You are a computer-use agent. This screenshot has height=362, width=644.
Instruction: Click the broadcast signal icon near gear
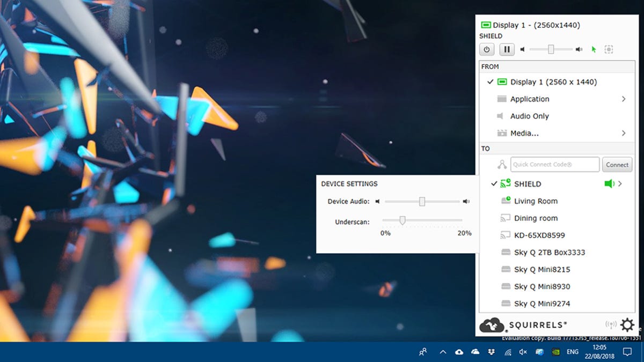[611, 324]
